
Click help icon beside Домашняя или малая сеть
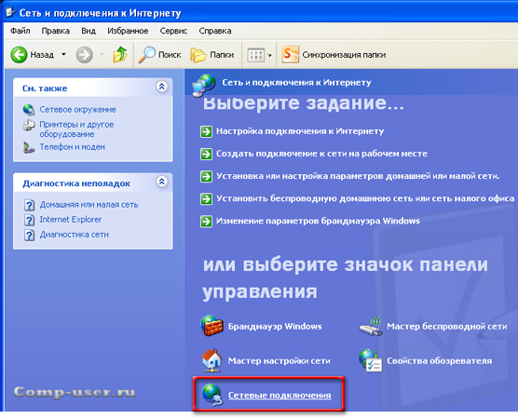[x=30, y=205]
